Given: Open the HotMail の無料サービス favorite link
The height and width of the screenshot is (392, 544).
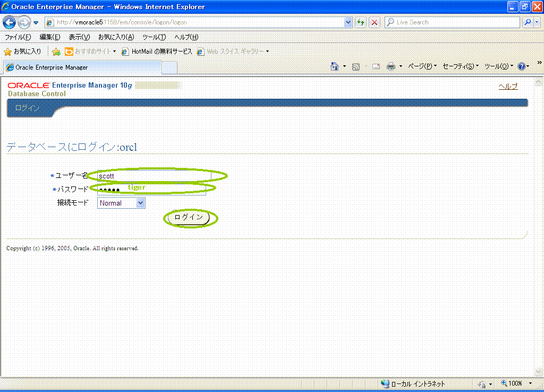Looking at the screenshot, I should coord(157,52).
